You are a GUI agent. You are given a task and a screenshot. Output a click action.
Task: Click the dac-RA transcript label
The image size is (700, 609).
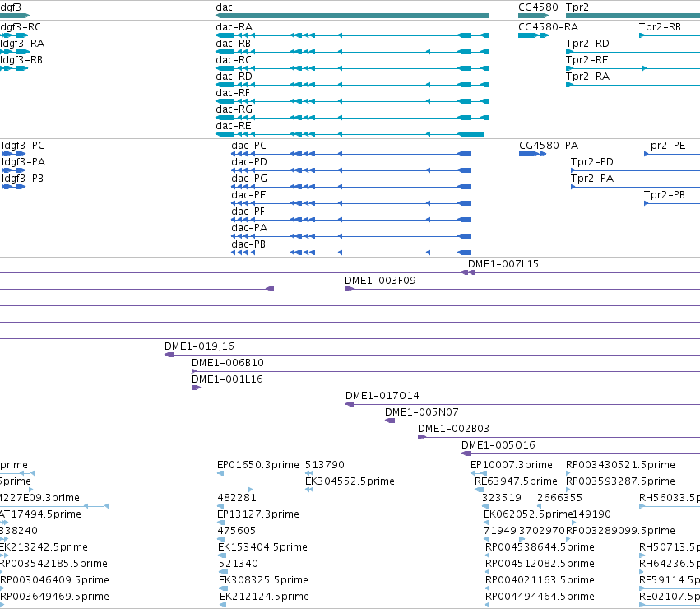tap(234, 27)
